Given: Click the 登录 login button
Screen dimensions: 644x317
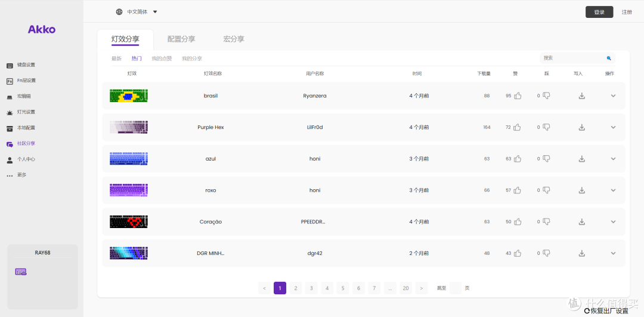Looking at the screenshot, I should tap(599, 12).
